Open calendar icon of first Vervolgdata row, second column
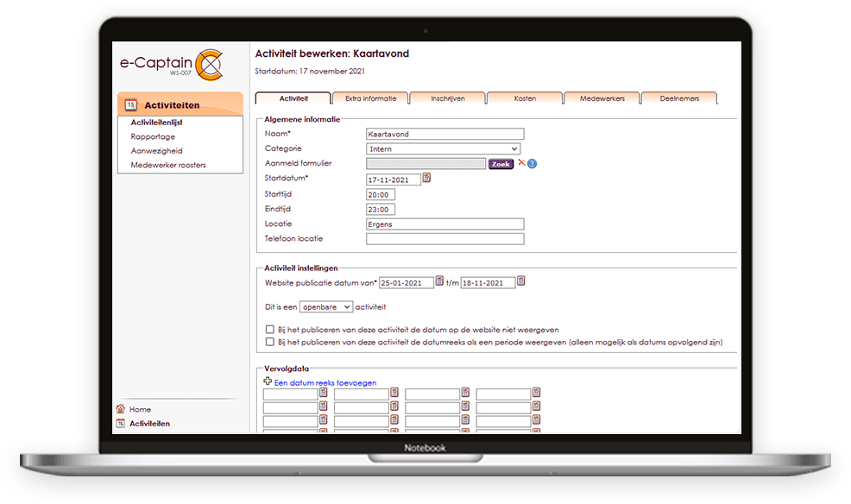Screen dimensions: 851x504 tap(394, 392)
